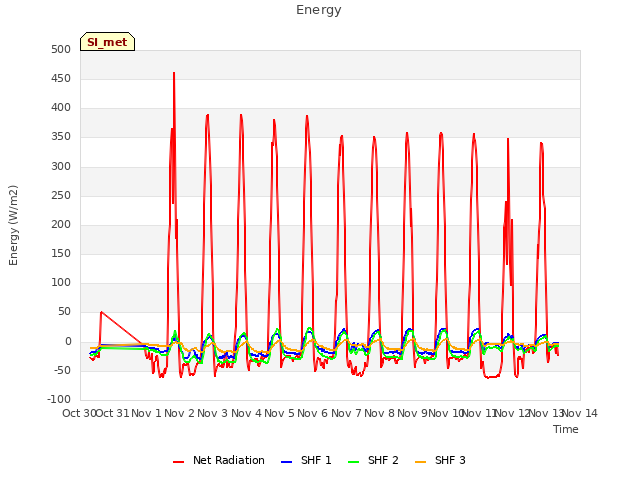Image resolution: width=640 pixels, height=480 pixels.
Task: Toggle the SHF 1 legend entry
Action: tap(306, 460)
